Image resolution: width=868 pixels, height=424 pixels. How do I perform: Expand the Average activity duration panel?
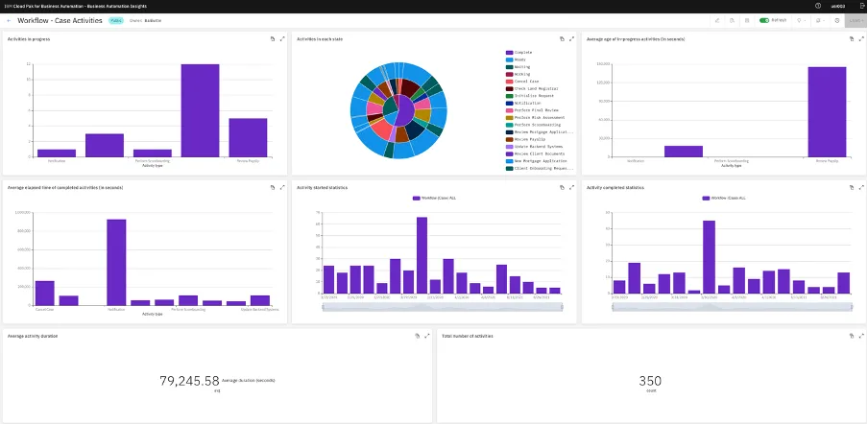coord(427,336)
